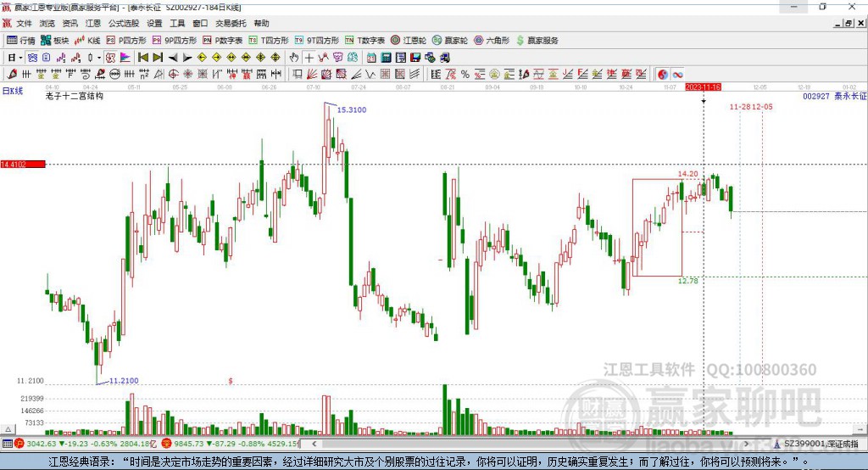Open the 浏览 menu
868x470 pixels.
[x=47, y=23]
